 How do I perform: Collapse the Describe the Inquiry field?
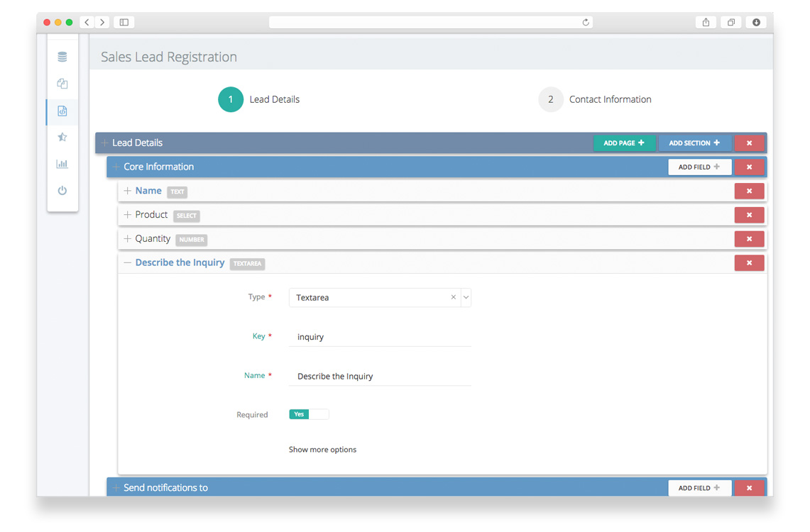tap(128, 263)
